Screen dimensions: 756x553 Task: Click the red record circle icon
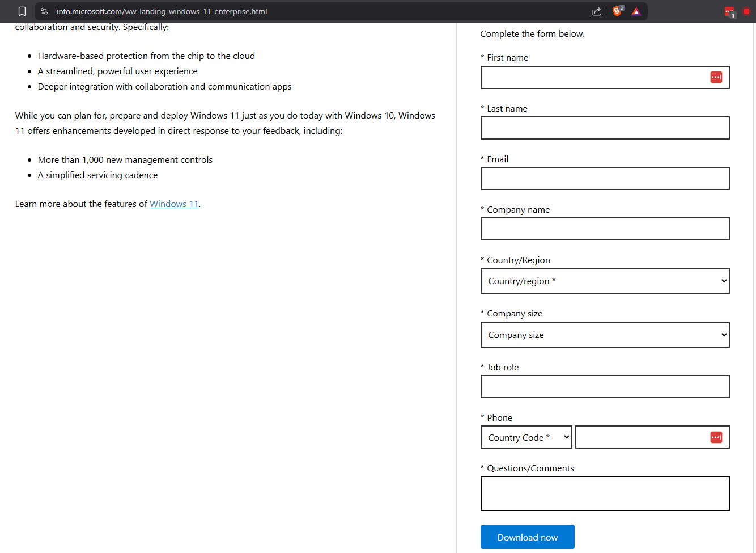(x=746, y=11)
